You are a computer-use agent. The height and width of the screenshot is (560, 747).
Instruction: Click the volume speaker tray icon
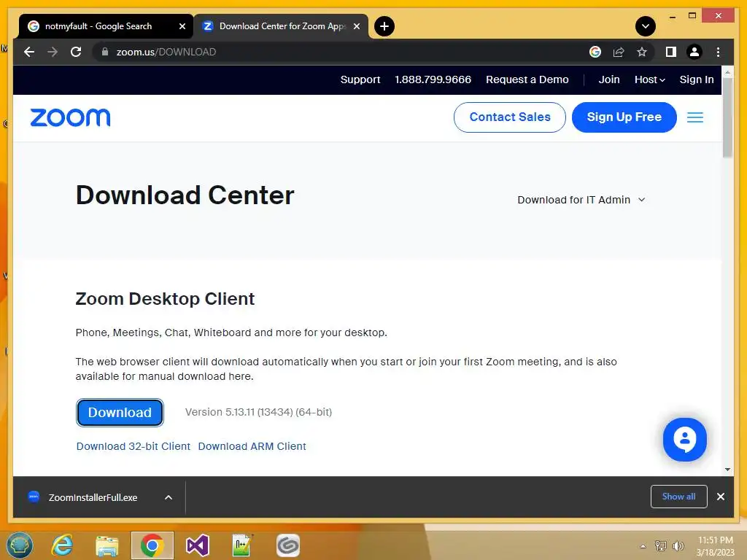[x=678, y=546]
